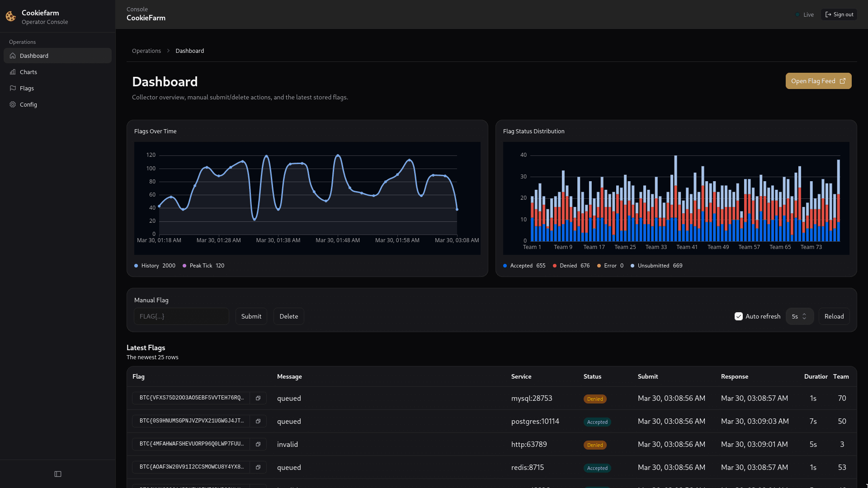Click the stepper arrows beside 5s
The image size is (868, 488).
point(805,316)
